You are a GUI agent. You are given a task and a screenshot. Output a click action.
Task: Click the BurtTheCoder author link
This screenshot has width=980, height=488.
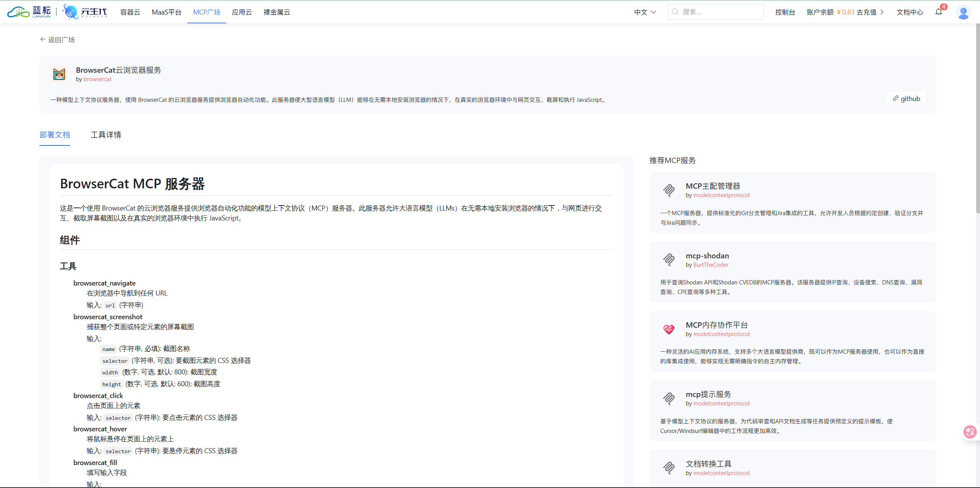(711, 265)
